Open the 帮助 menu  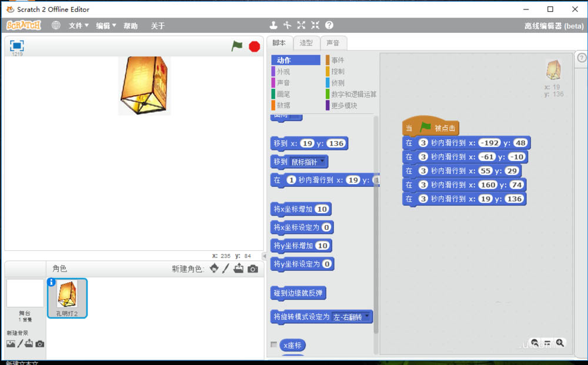(x=131, y=25)
